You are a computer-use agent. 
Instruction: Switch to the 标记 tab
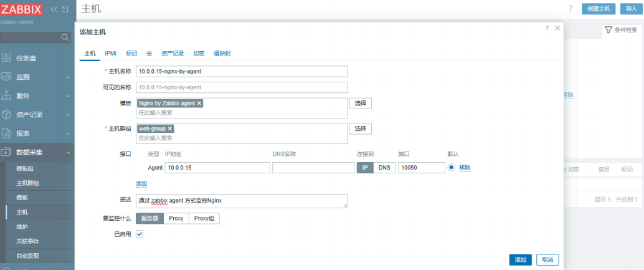tap(131, 54)
